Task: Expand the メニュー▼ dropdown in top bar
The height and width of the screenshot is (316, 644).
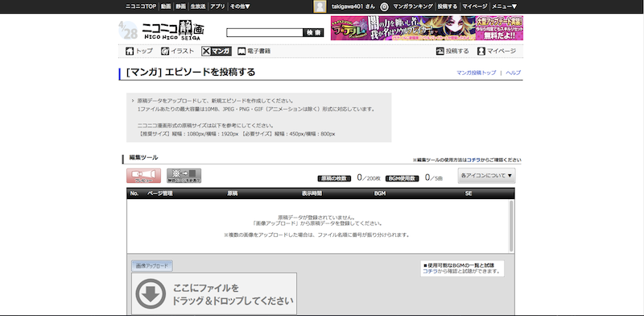Action: pos(505,6)
